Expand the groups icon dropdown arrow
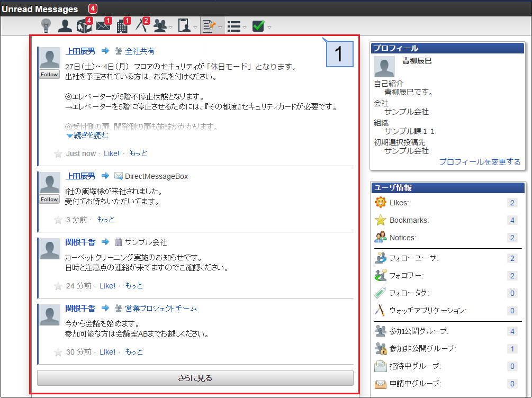Screen dimensions: 532x398 (x=171, y=28)
